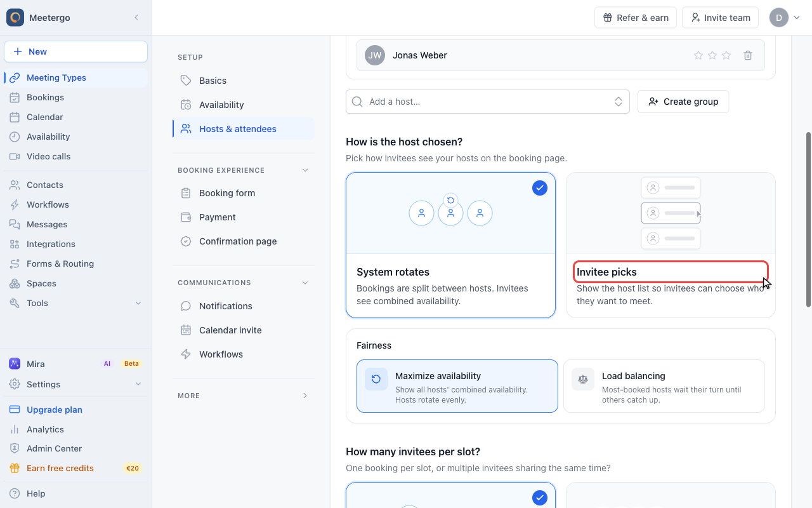Select the Invitee picks option card
Image resolution: width=812 pixels, height=508 pixels.
[671, 245]
